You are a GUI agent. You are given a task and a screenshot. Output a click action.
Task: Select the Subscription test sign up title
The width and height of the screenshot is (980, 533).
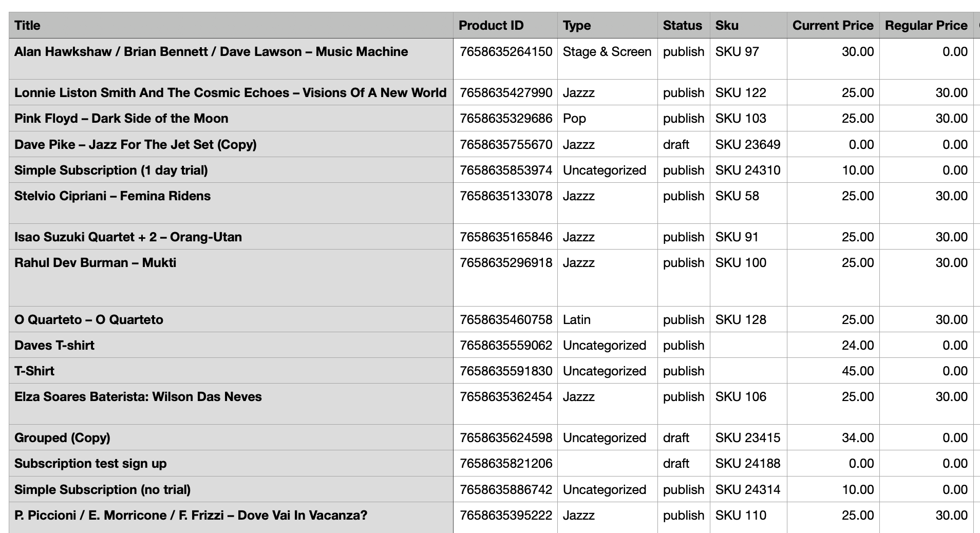pos(90,463)
